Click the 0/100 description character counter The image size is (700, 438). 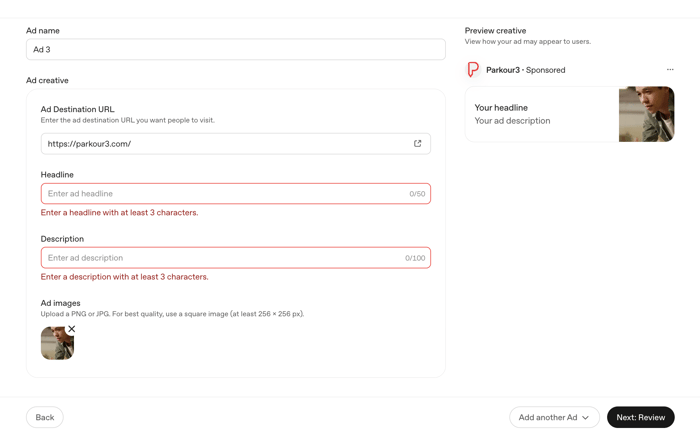click(x=415, y=258)
